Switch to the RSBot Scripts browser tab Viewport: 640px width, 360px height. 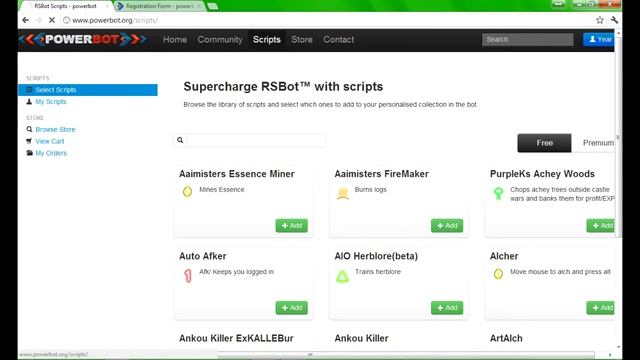coord(65,6)
